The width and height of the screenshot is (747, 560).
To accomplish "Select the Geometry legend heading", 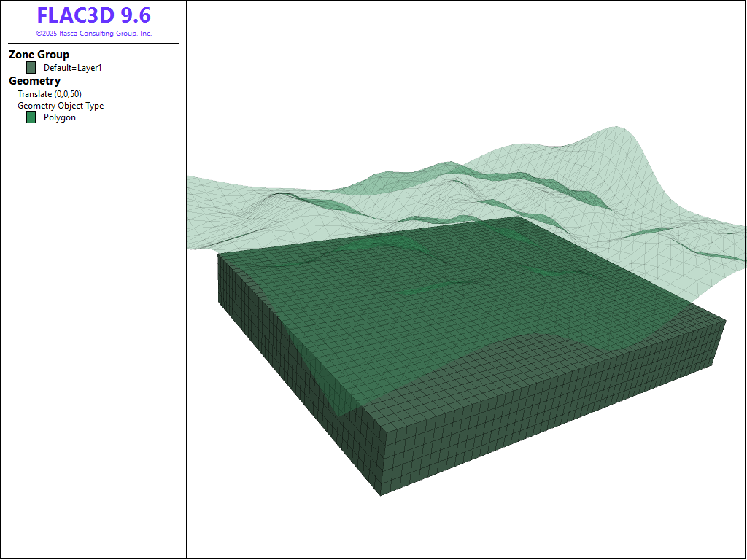I will click(x=34, y=81).
